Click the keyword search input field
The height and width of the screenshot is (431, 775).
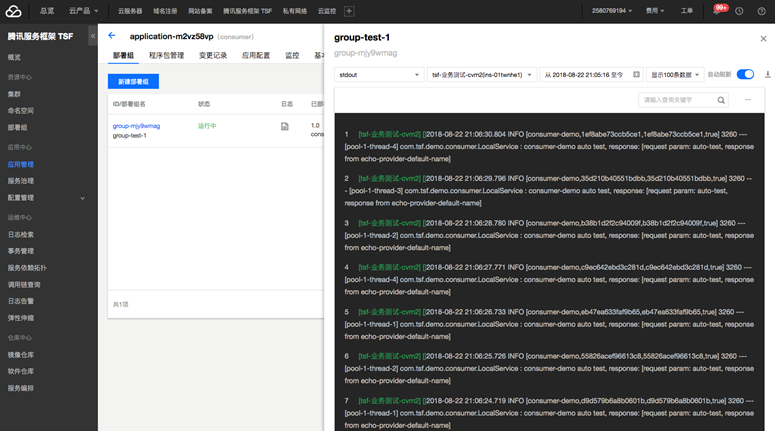click(x=676, y=100)
